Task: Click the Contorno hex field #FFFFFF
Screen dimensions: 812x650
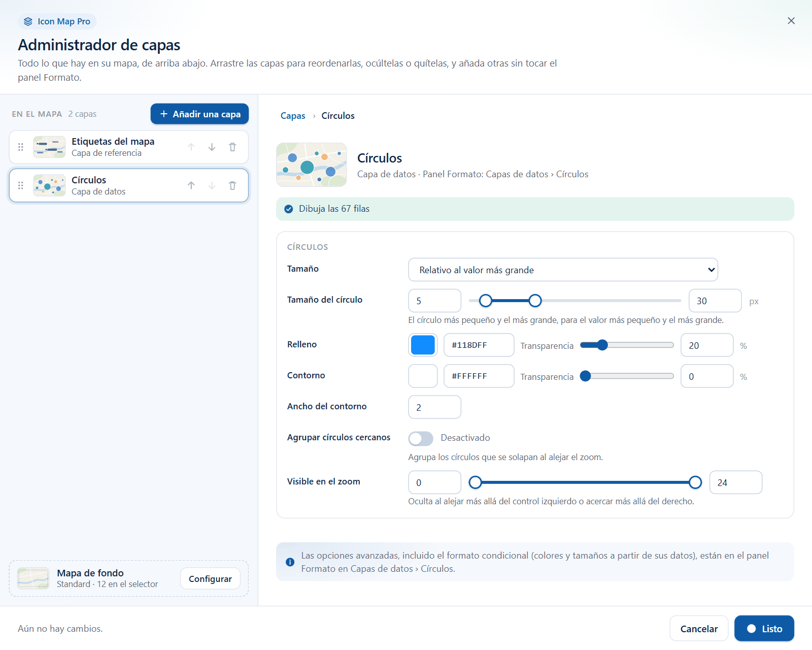Action: 479,376
